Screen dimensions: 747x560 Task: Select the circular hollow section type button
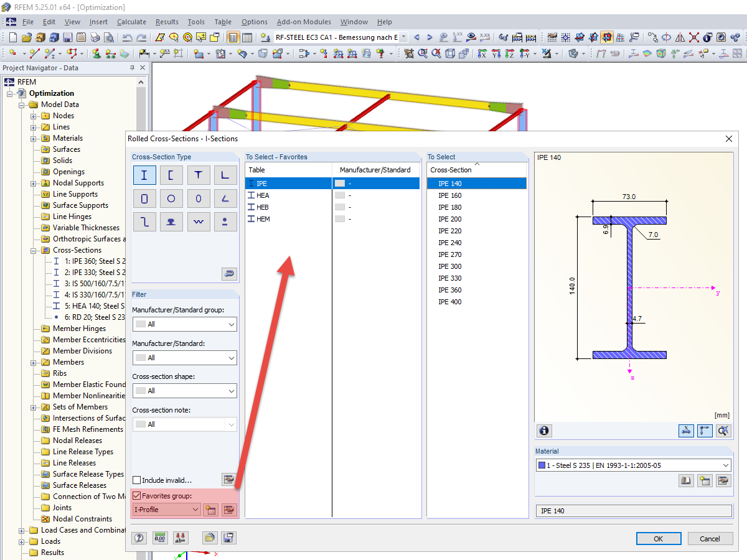[x=171, y=199]
